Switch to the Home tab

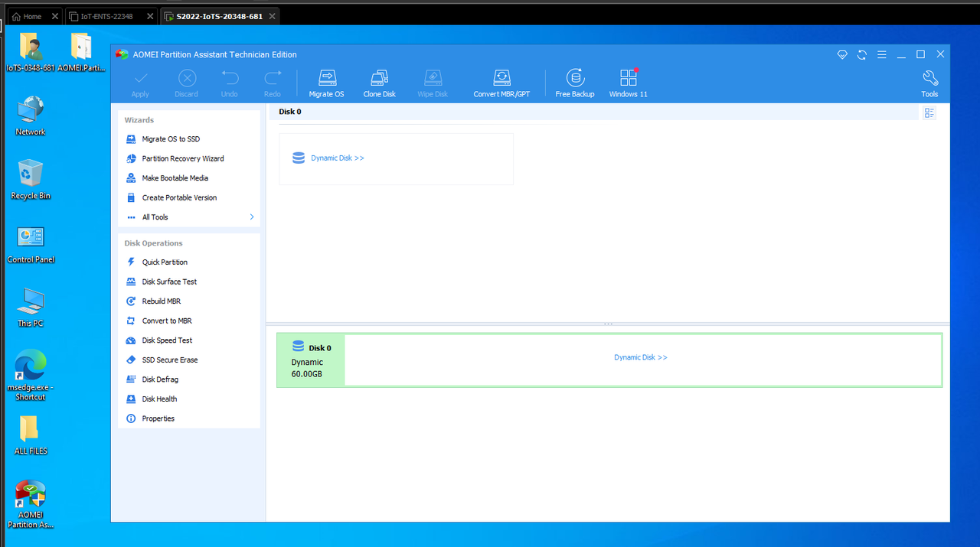[33, 16]
